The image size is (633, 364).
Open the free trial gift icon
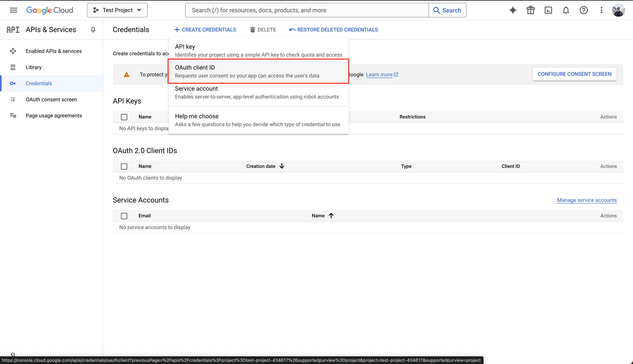tap(530, 10)
